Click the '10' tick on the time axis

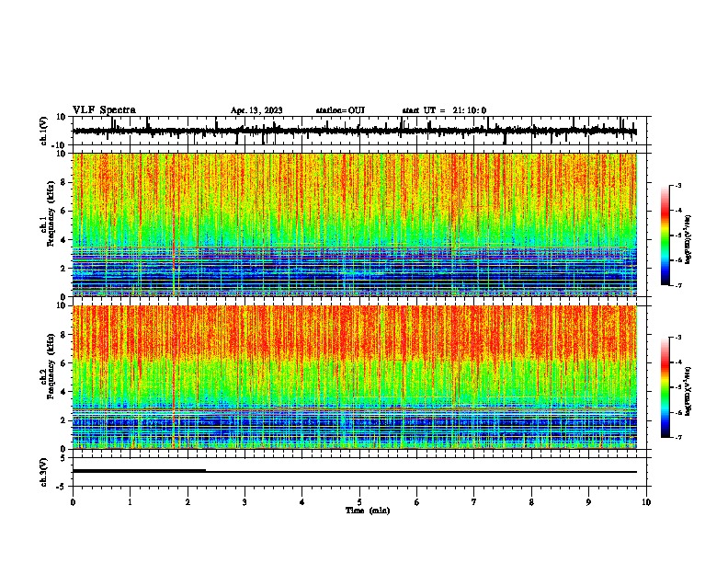point(646,502)
